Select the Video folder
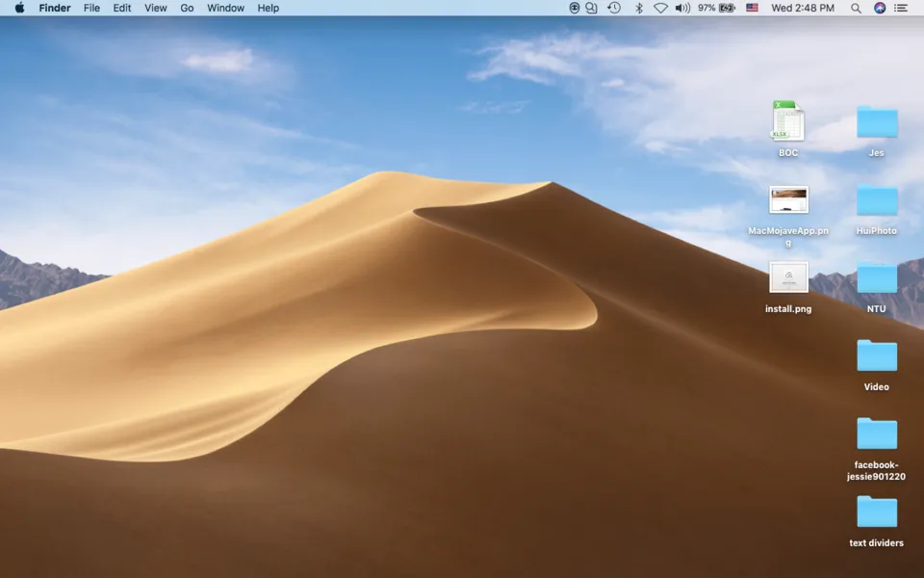The width and height of the screenshot is (924, 578). click(x=877, y=355)
